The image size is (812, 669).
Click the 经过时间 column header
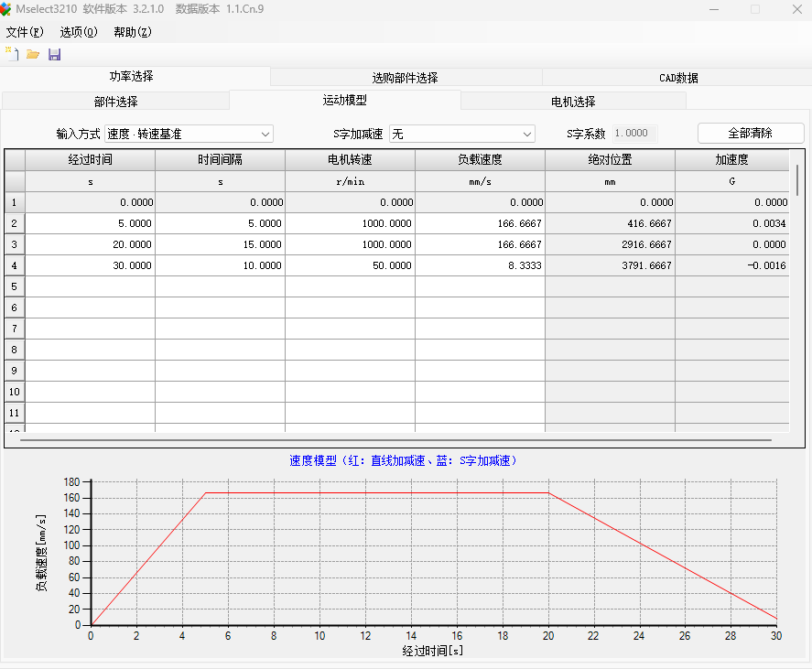click(x=90, y=160)
